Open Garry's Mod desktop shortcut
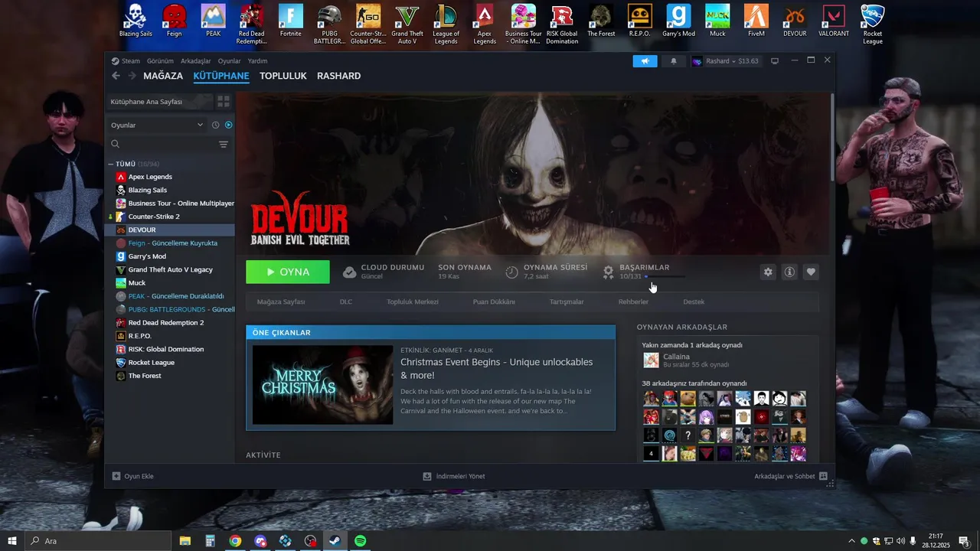 (678, 21)
